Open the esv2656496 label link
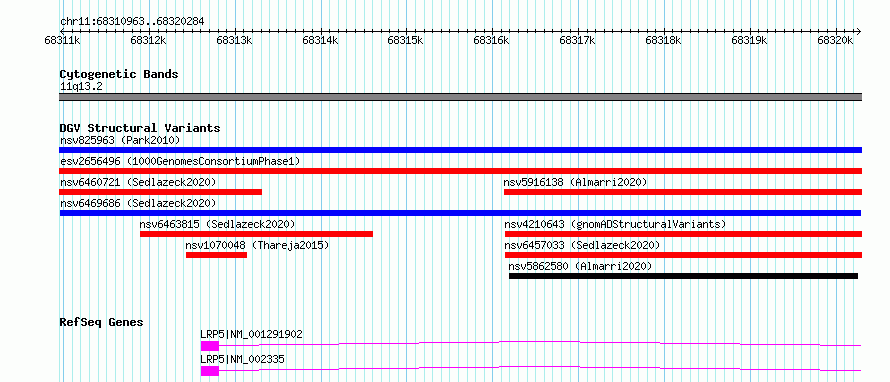Image resolution: width=890 pixels, height=382 pixels. 179,161
